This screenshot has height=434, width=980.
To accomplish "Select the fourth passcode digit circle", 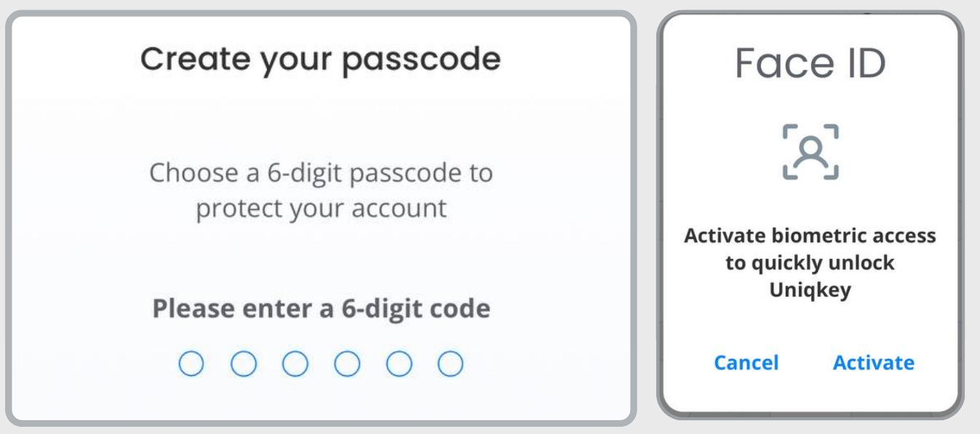I will [346, 363].
